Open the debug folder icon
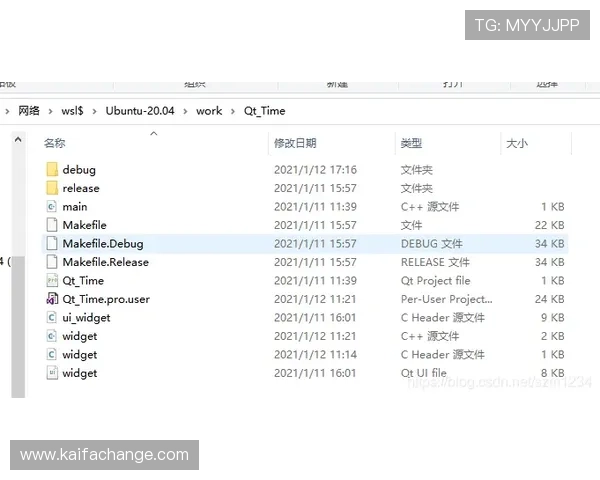600x480 pixels. click(52, 170)
